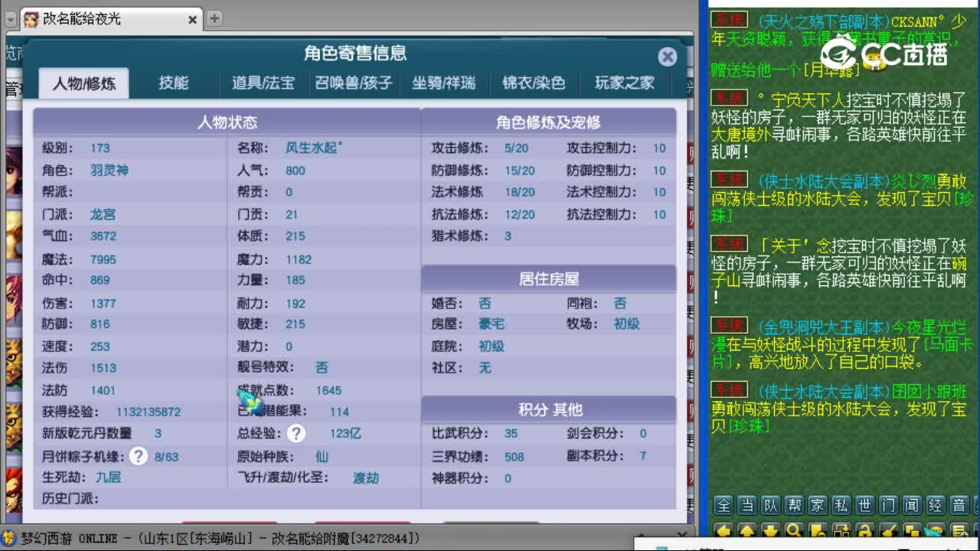Image resolution: width=980 pixels, height=551 pixels.
Task: Click the 大唐境外 location link in chat
Action: coord(739,134)
